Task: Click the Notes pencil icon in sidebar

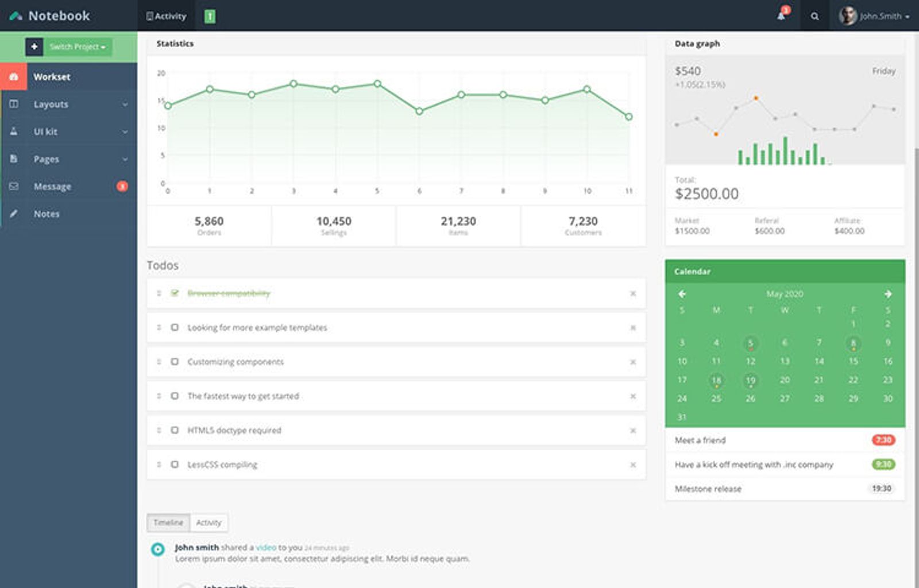Action: pos(14,214)
